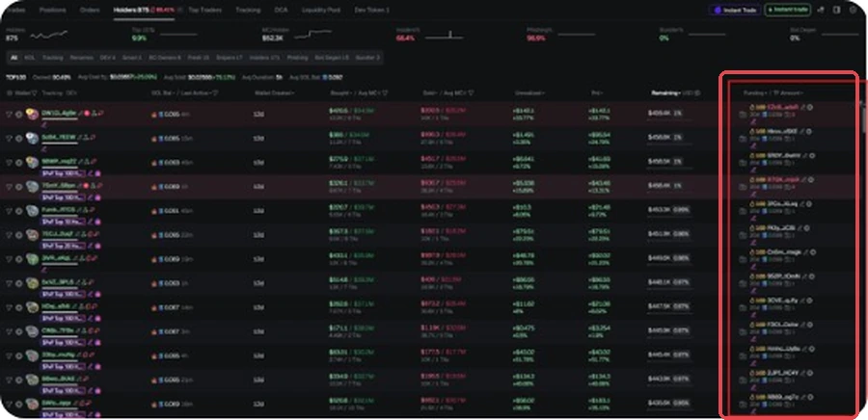Open wallet address 33tq in holders list
This screenshot has width=868, height=420.
58,354
